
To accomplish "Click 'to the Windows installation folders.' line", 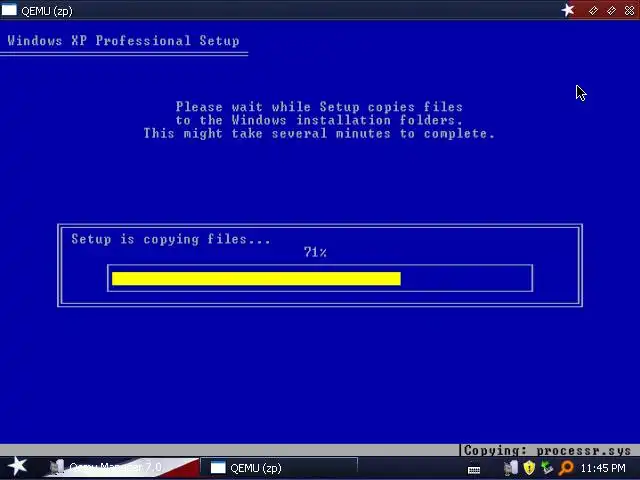I will 319,120.
